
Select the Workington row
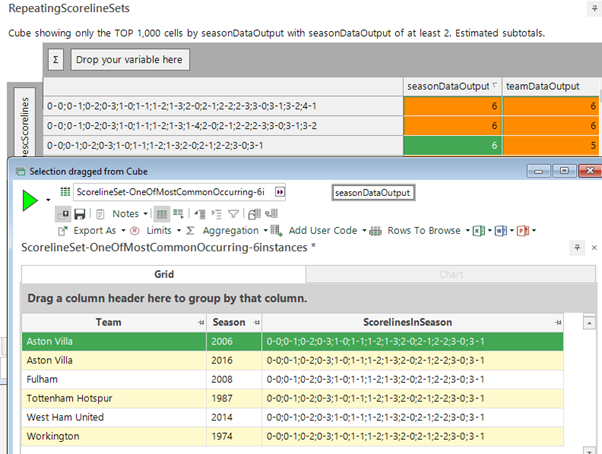coord(293,437)
